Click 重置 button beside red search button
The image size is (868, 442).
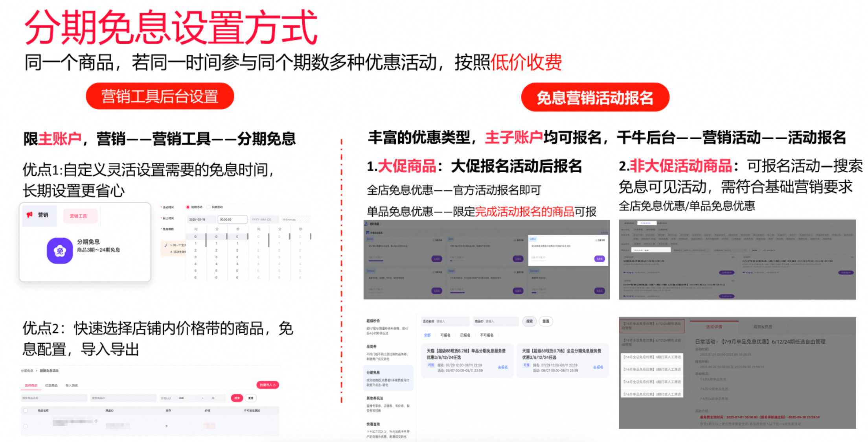tap(251, 398)
